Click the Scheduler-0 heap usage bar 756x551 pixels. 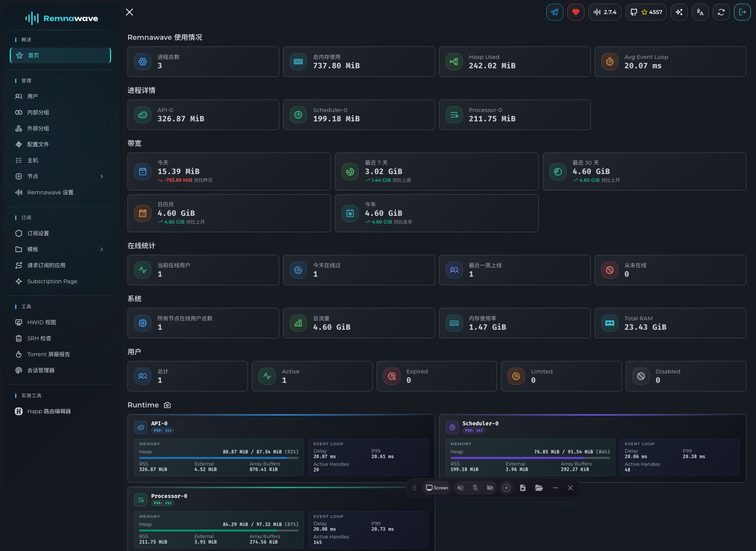tap(530, 458)
